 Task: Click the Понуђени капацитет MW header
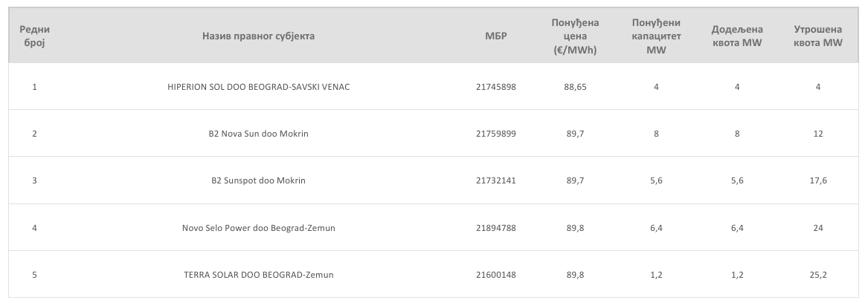coord(655,36)
